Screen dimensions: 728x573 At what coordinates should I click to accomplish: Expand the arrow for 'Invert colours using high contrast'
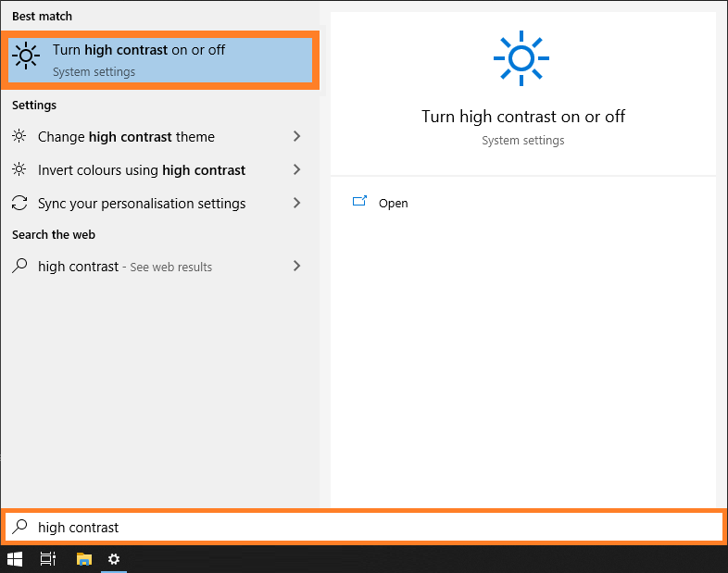[x=296, y=169]
